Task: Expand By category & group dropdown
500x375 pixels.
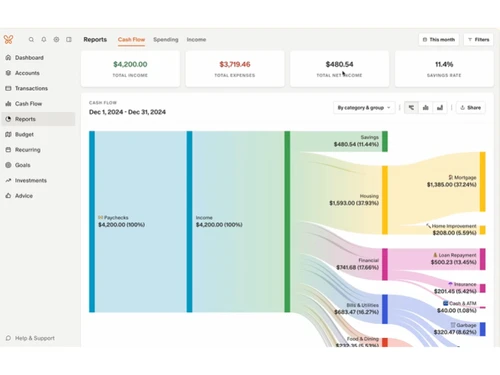Action: [364, 107]
